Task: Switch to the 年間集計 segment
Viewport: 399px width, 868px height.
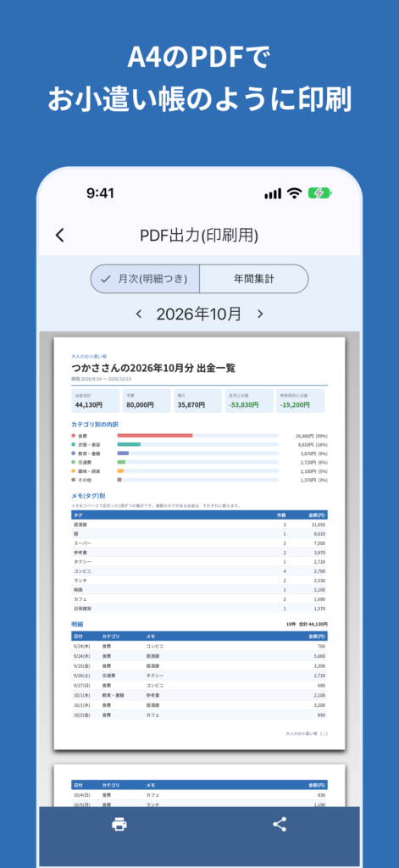Action: click(x=253, y=279)
